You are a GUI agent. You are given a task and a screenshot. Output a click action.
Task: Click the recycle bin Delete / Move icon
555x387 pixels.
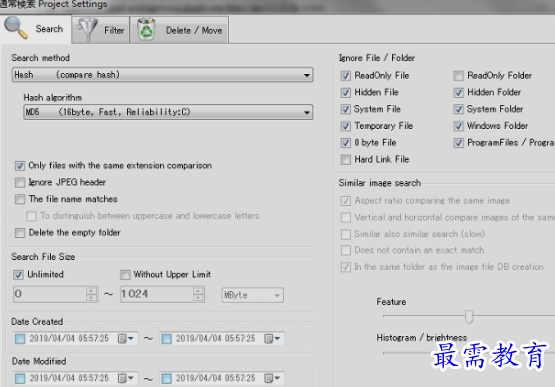(x=146, y=30)
